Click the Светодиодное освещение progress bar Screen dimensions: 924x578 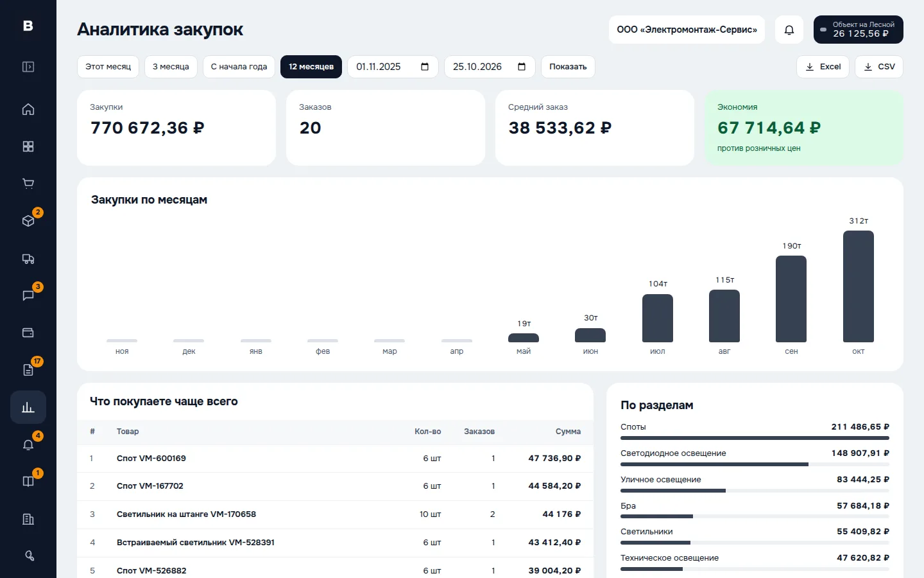pos(755,464)
